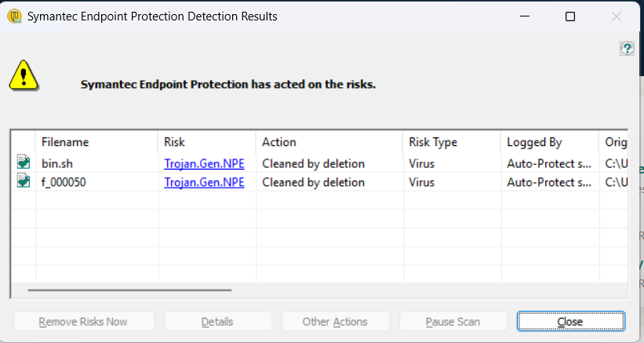Click the yellow warning triangle icon
This screenshot has width=644, height=343.
pos(24,75)
